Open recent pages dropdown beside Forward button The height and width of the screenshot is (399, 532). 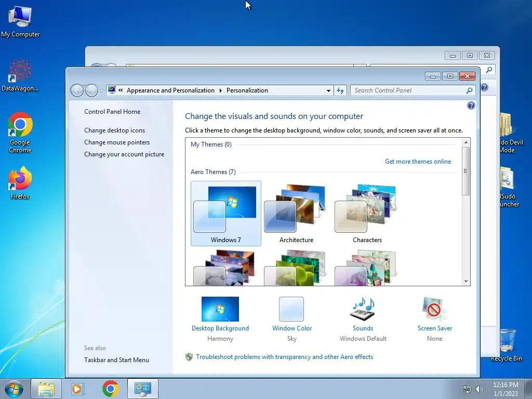pyautogui.click(x=101, y=90)
